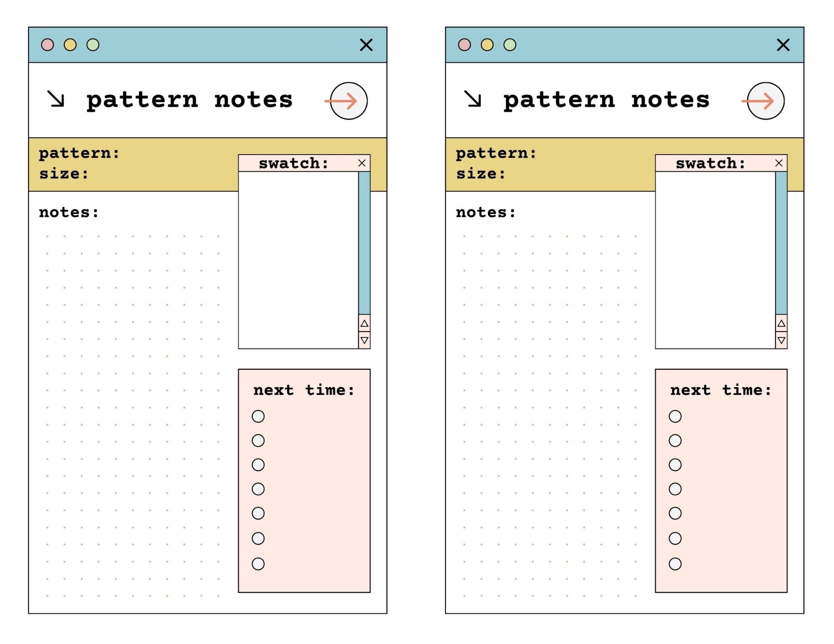Viewport: 834px width, 644px height.
Task: Close the swatch panel in right window
Action: coord(779,163)
